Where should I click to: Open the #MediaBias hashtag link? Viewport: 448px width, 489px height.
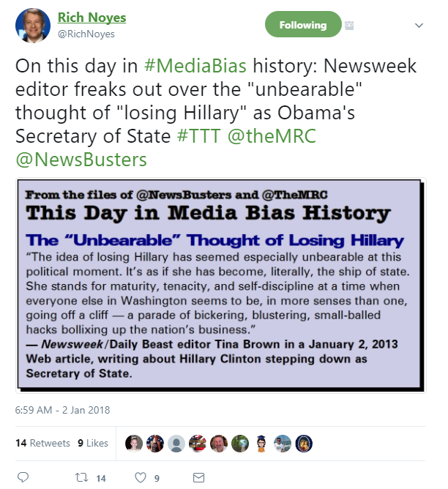(x=195, y=66)
